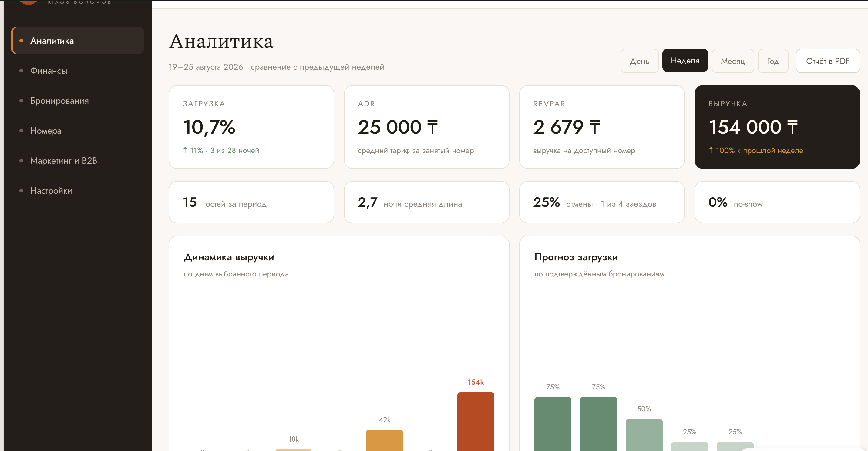Click the Выручка 154 000 ₸ card
Screen dimensions: 868x451
pyautogui.click(x=777, y=127)
